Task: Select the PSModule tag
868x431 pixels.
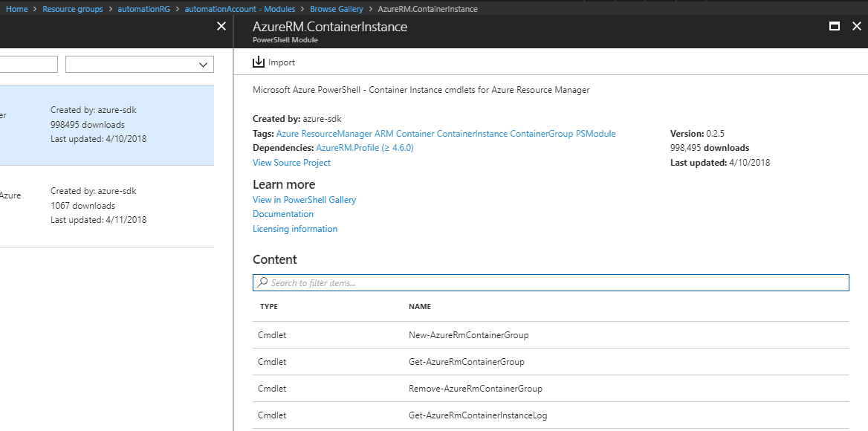Action: point(597,133)
